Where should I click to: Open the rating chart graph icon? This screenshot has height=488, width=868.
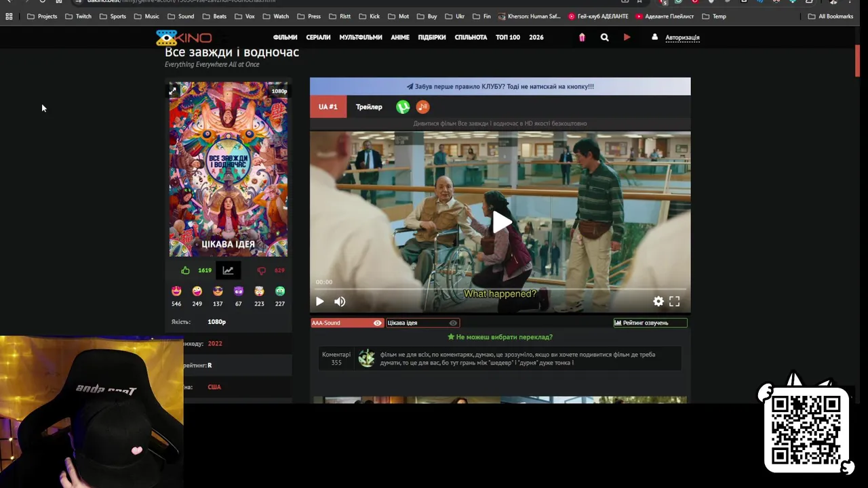[x=228, y=270]
